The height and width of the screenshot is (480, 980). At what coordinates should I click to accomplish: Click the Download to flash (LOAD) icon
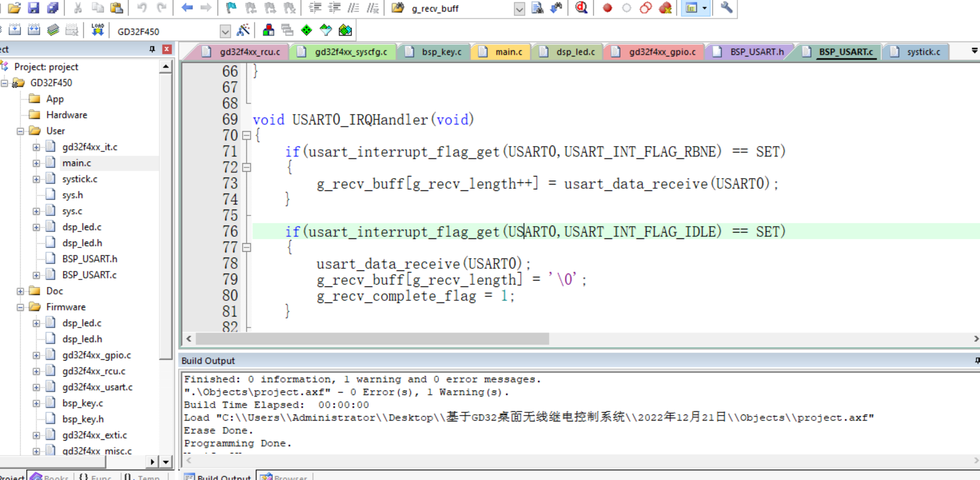click(x=98, y=30)
